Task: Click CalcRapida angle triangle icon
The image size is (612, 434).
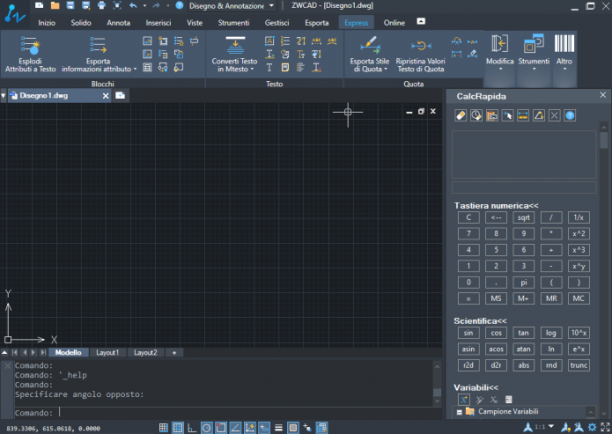Action: (539, 116)
